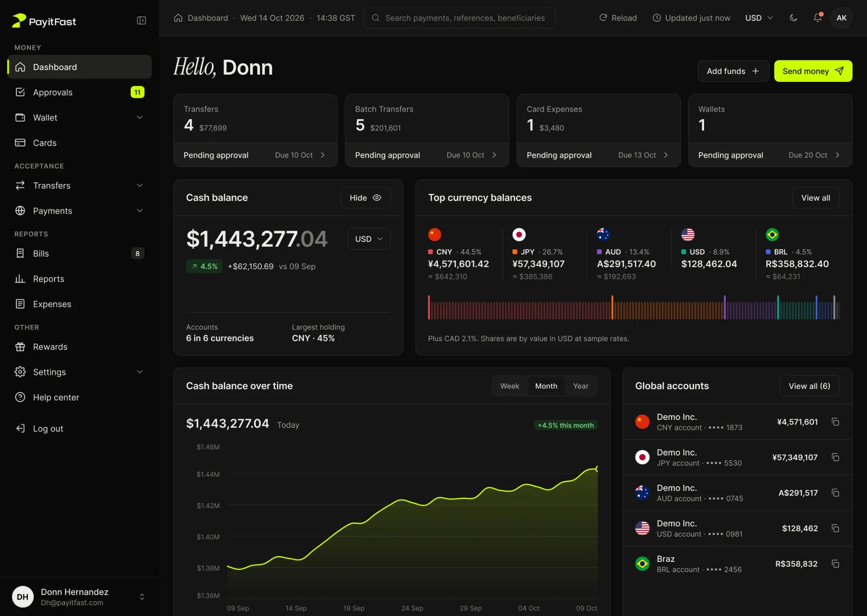Image resolution: width=867 pixels, height=616 pixels.
Task: Switch chart to Year view
Action: [x=580, y=386]
